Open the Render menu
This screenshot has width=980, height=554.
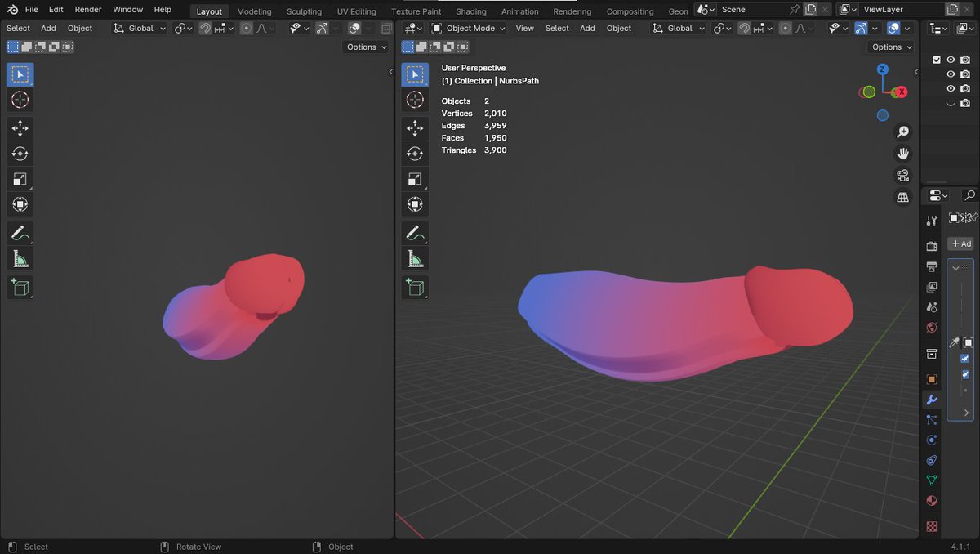[88, 10]
